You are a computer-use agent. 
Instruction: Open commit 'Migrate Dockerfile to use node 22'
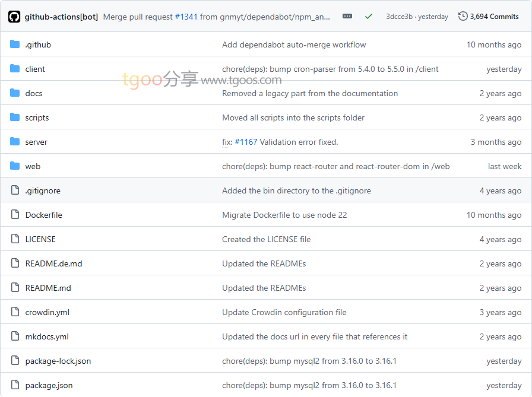click(x=284, y=215)
